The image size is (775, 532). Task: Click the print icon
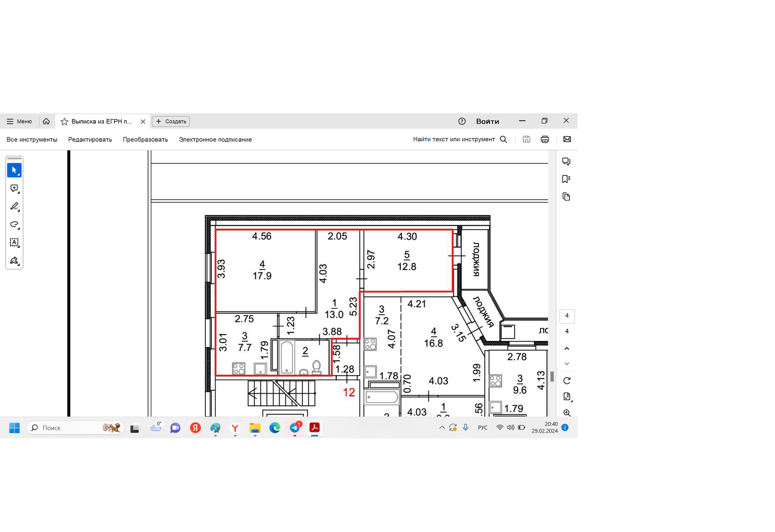click(545, 139)
